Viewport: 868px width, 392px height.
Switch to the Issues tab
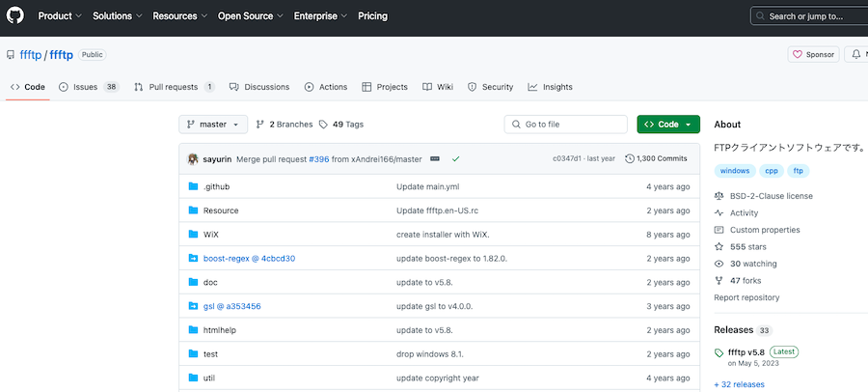click(89, 87)
